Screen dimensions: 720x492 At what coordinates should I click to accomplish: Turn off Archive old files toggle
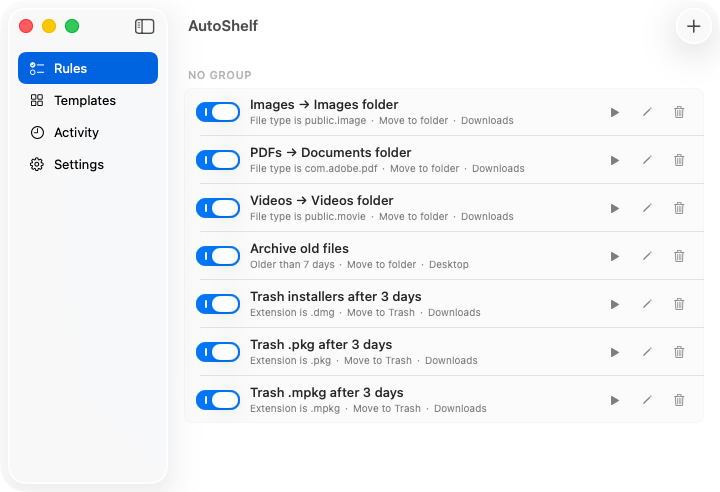pos(218,256)
